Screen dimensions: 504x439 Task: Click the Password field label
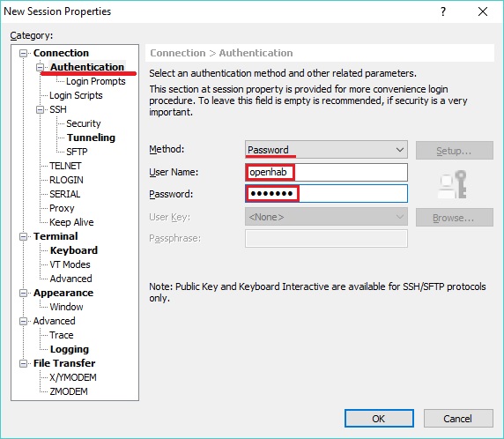tap(171, 194)
